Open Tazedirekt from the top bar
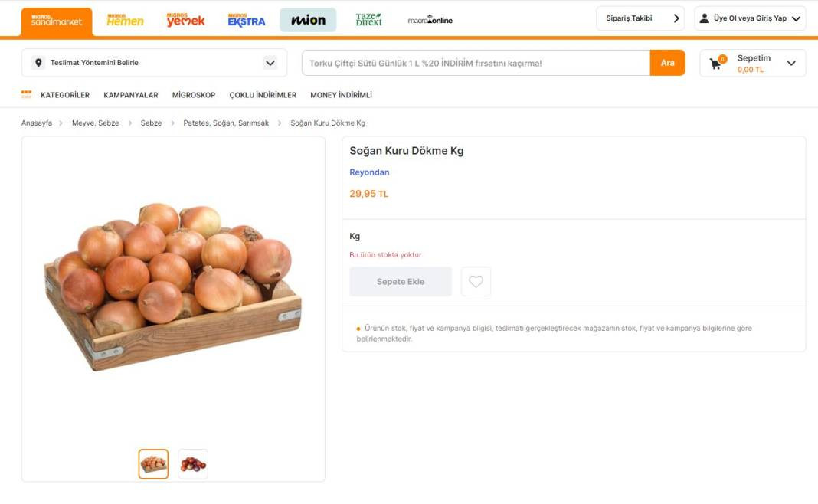 [369, 19]
